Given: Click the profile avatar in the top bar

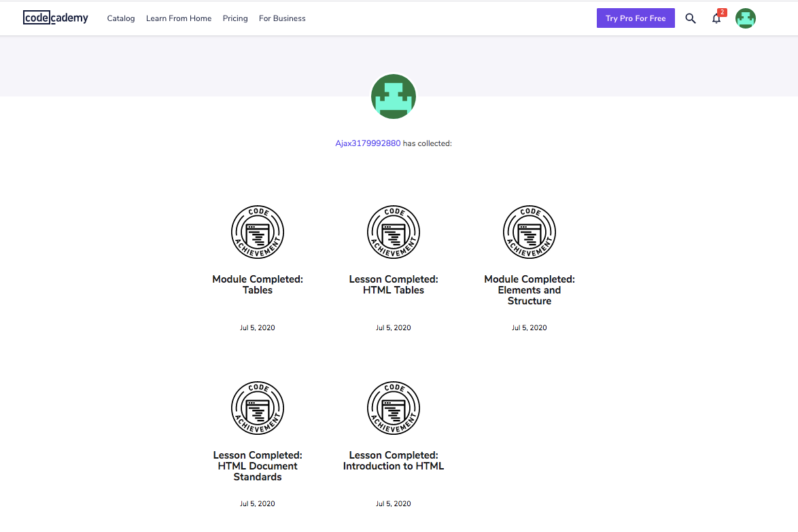Looking at the screenshot, I should (746, 18).
